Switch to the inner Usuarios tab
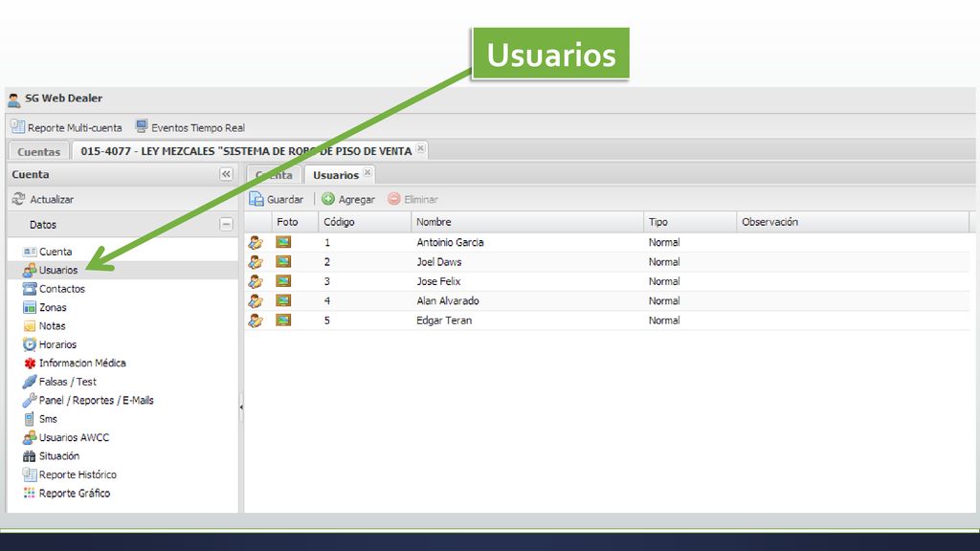This screenshot has width=980, height=551. click(336, 175)
